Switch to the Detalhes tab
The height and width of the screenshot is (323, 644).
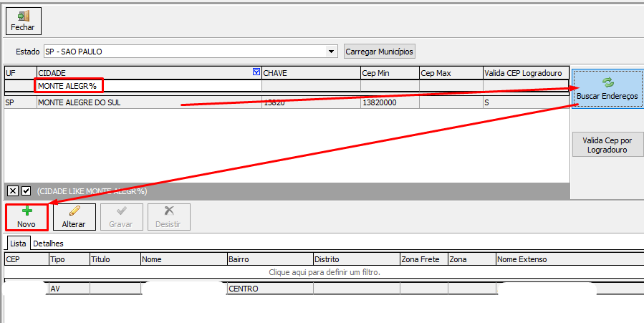tap(48, 244)
